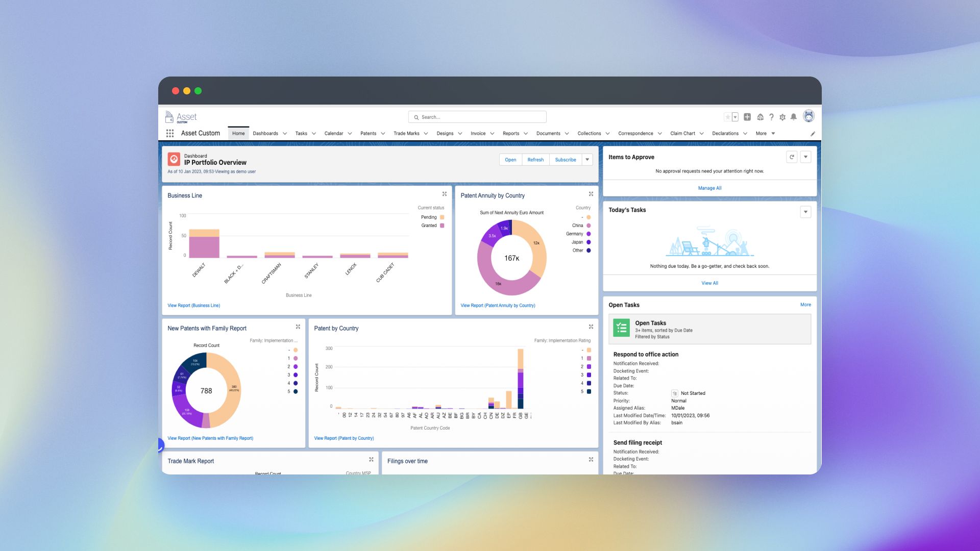Click the Search bar magnifier icon
Viewport: 980px width, 551px height.
[417, 117]
